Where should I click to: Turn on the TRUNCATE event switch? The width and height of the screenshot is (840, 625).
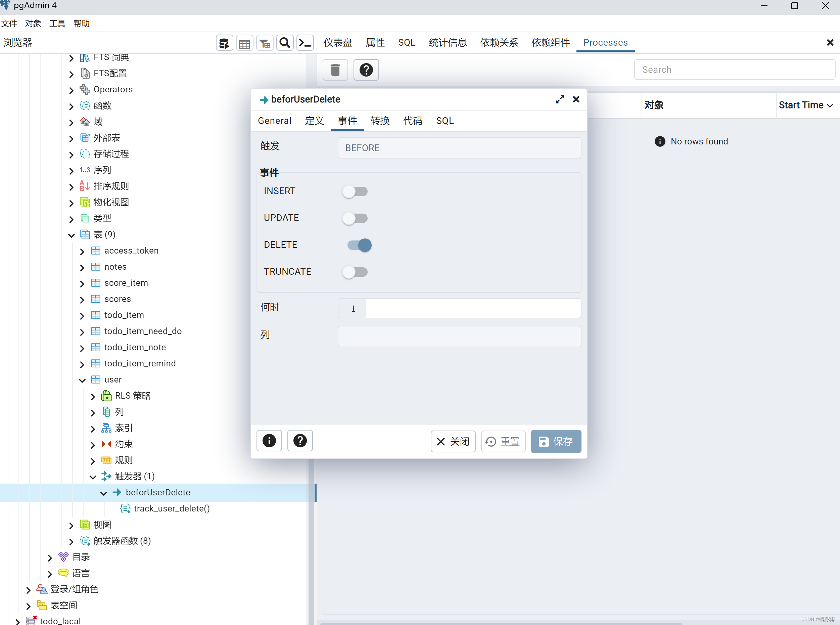(355, 272)
